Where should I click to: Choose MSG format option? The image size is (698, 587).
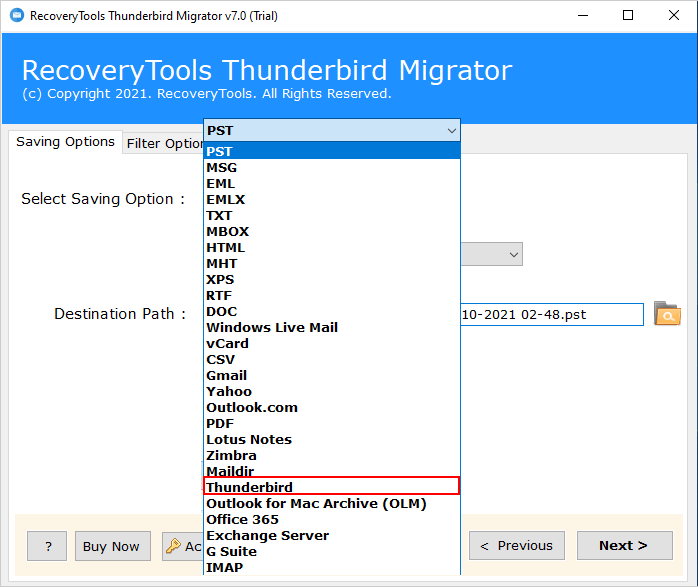[332, 167]
